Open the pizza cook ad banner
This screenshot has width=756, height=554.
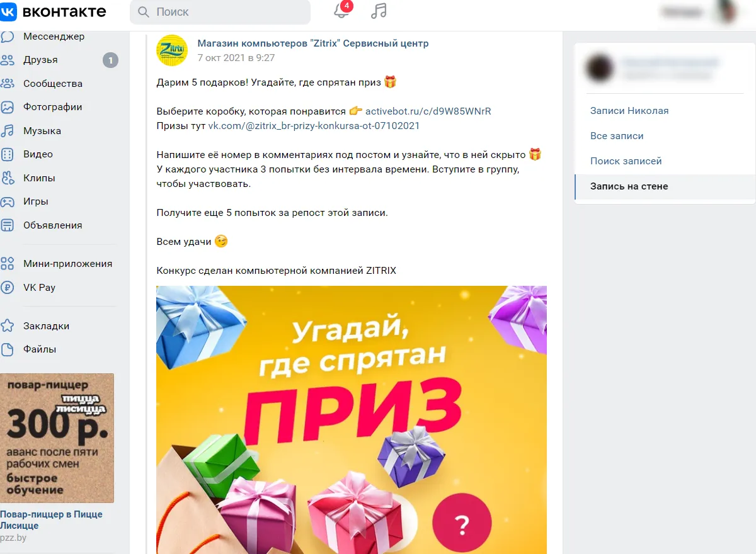[x=57, y=438]
